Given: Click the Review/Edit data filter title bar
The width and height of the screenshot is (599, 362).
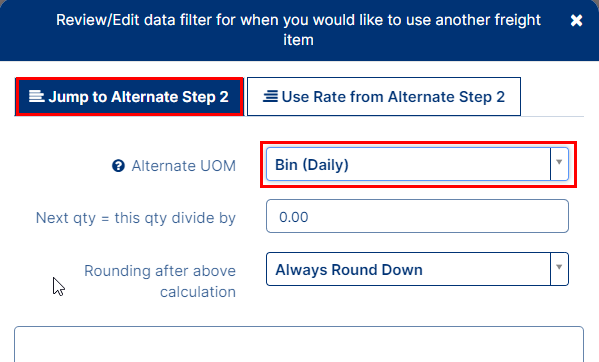Looking at the screenshot, I should [299, 30].
